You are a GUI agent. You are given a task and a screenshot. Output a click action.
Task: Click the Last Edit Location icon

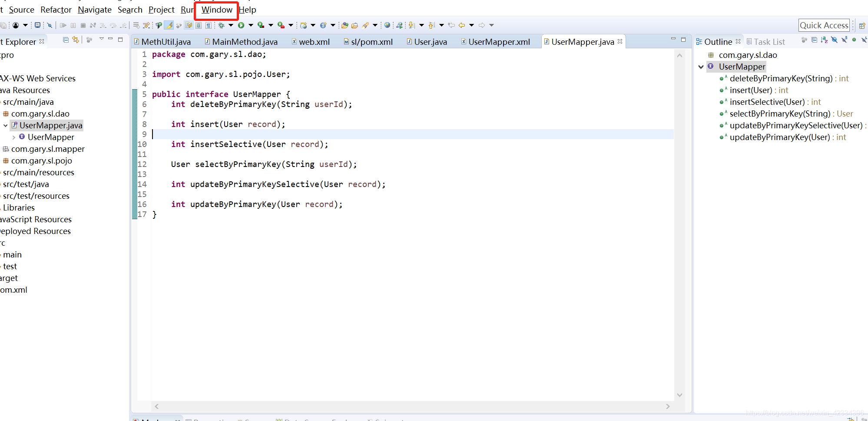tap(451, 25)
